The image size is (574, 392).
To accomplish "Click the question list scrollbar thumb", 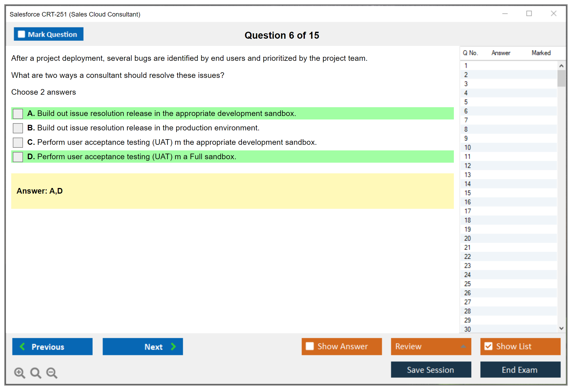I will pyautogui.click(x=561, y=78).
